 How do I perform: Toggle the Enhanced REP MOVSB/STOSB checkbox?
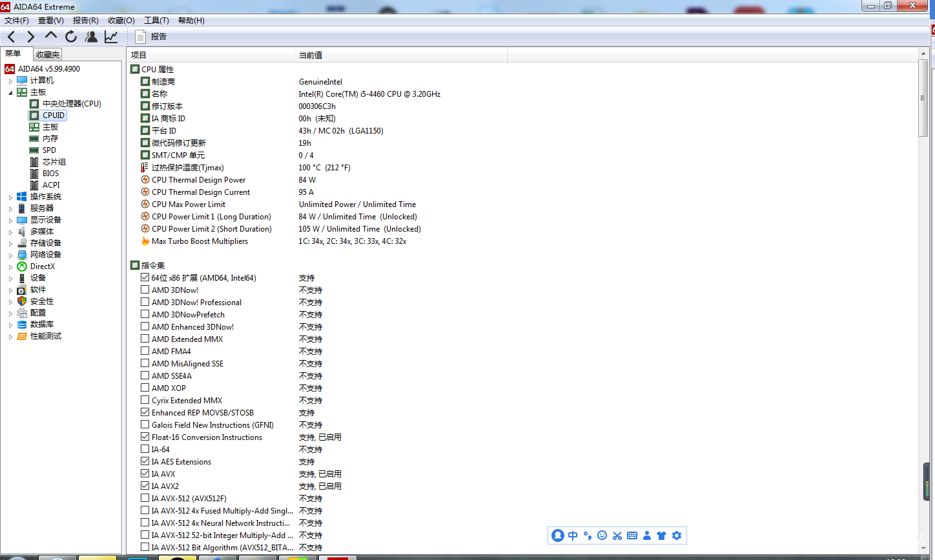[x=145, y=412]
